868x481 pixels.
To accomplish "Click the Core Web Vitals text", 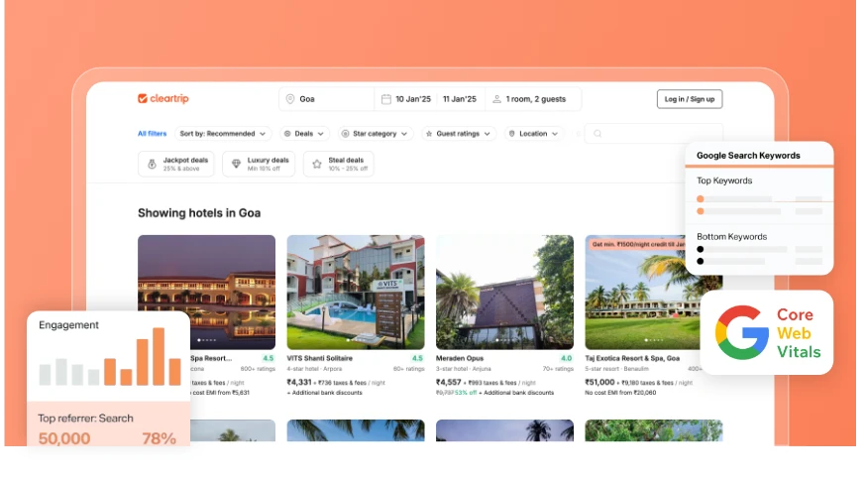I will (799, 333).
